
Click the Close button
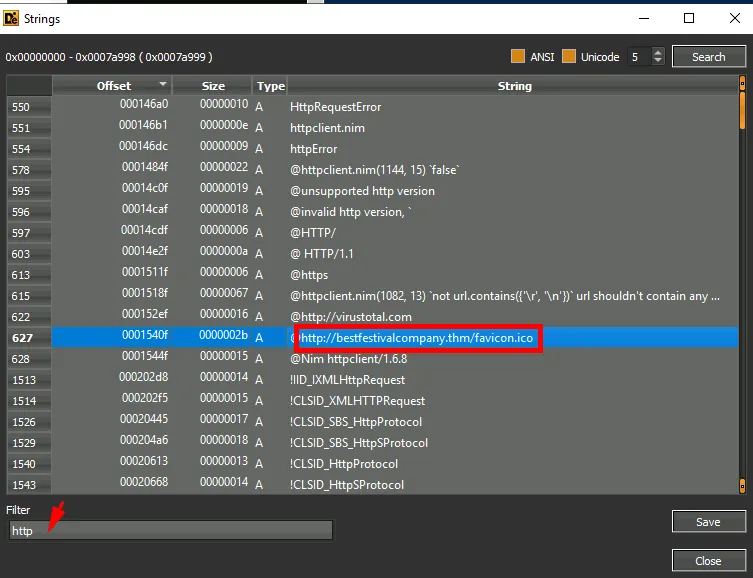point(708,561)
